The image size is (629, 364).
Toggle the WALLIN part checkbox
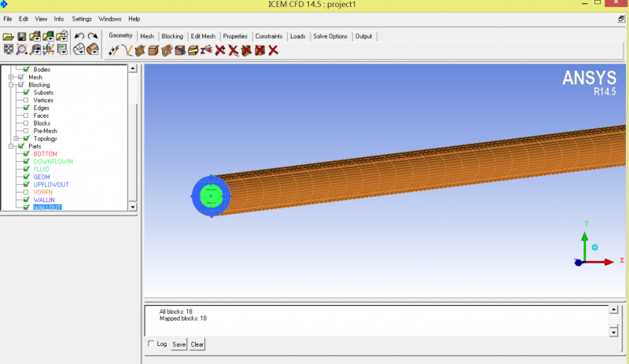click(x=26, y=200)
